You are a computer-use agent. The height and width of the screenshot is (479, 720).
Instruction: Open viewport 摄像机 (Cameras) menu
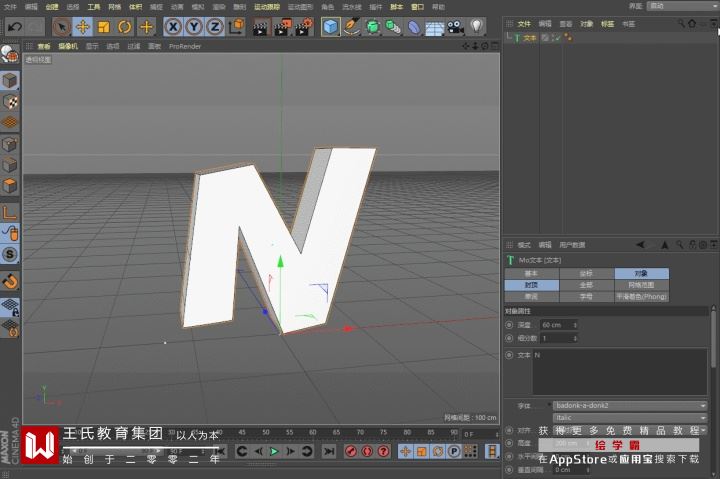click(68, 46)
